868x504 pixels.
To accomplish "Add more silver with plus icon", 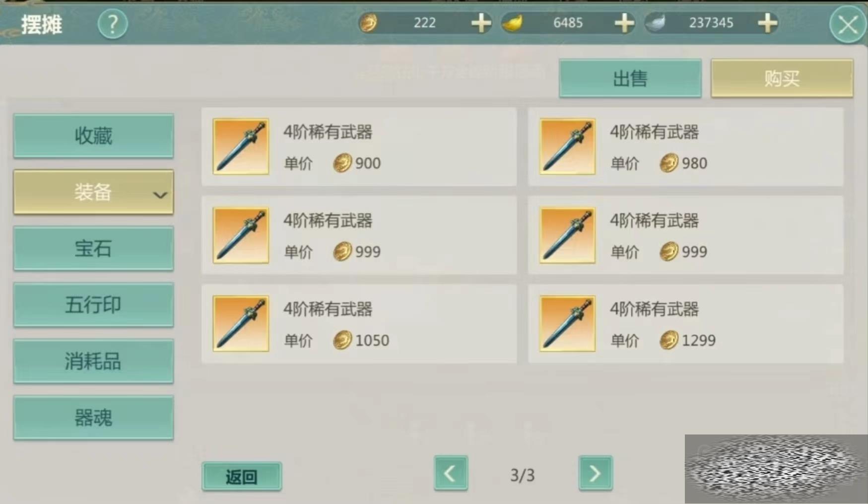I will (768, 23).
